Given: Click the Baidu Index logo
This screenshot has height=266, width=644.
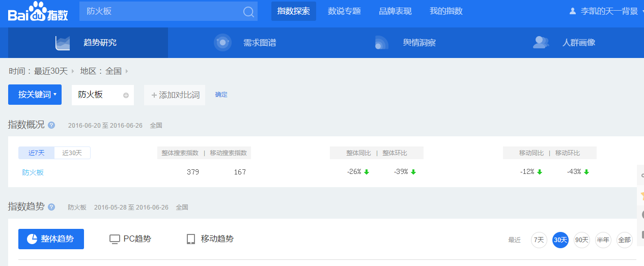Looking at the screenshot, I should pos(38,12).
